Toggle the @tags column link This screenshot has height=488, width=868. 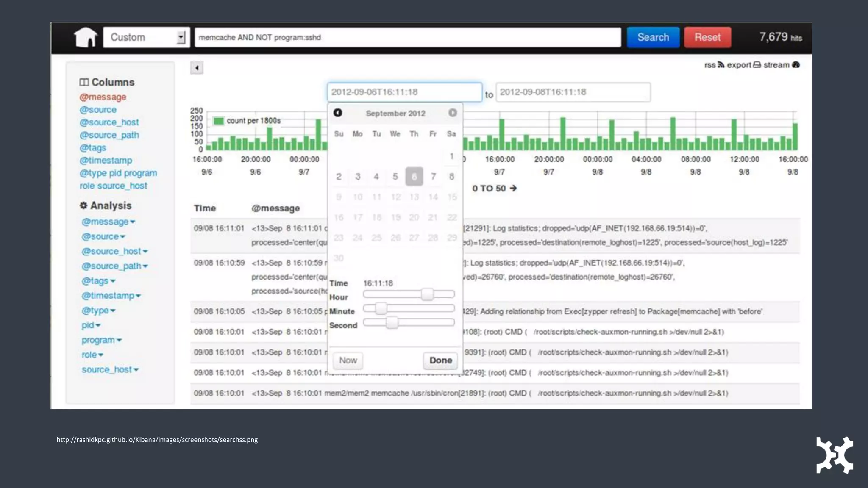tap(93, 148)
